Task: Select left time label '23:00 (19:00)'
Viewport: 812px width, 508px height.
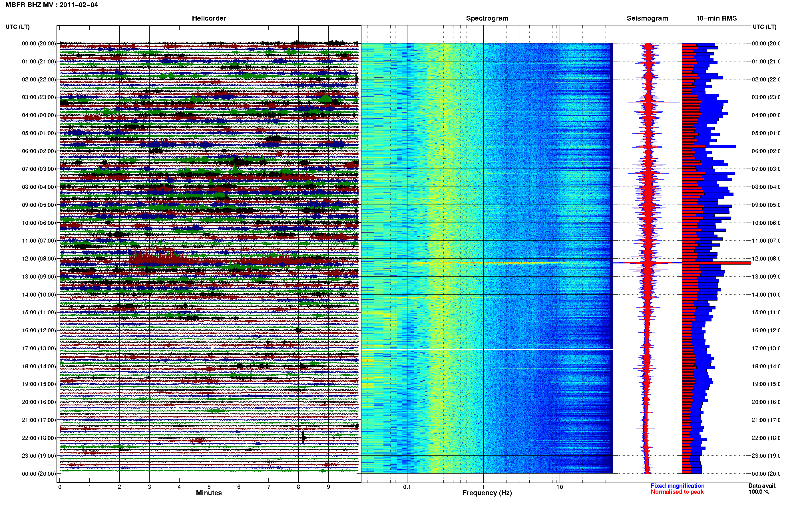Action: pyautogui.click(x=39, y=456)
